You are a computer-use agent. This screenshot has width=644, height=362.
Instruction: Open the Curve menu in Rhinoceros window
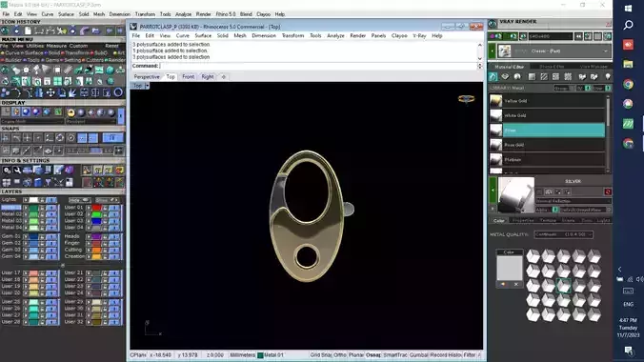coord(182,36)
